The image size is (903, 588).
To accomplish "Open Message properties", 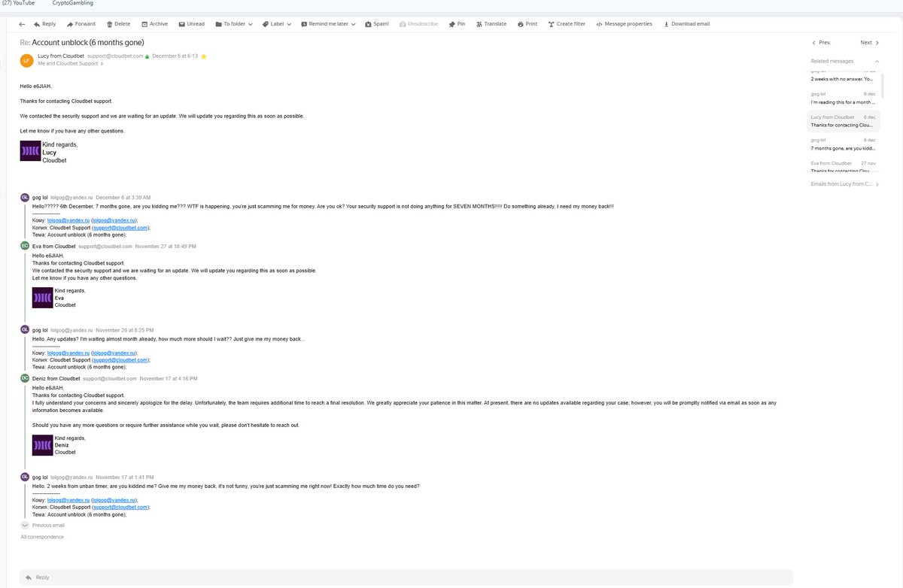I will pos(624,24).
